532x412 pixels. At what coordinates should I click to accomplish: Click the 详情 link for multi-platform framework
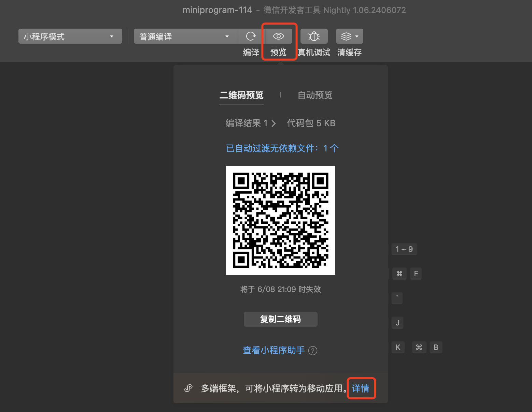(361, 388)
